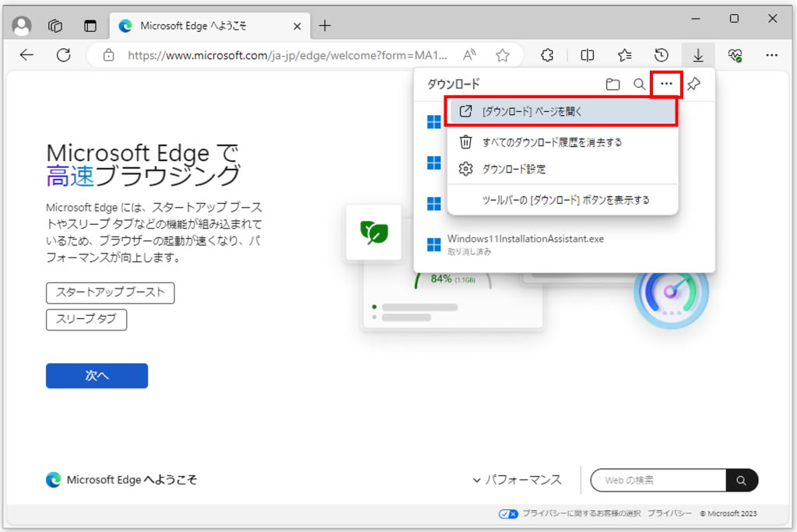Open the プライバシー footer link
797x532 pixels.
669,513
